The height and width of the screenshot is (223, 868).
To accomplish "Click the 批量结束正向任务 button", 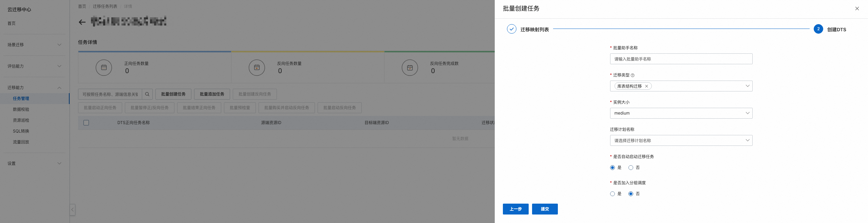I will pyautogui.click(x=199, y=108).
